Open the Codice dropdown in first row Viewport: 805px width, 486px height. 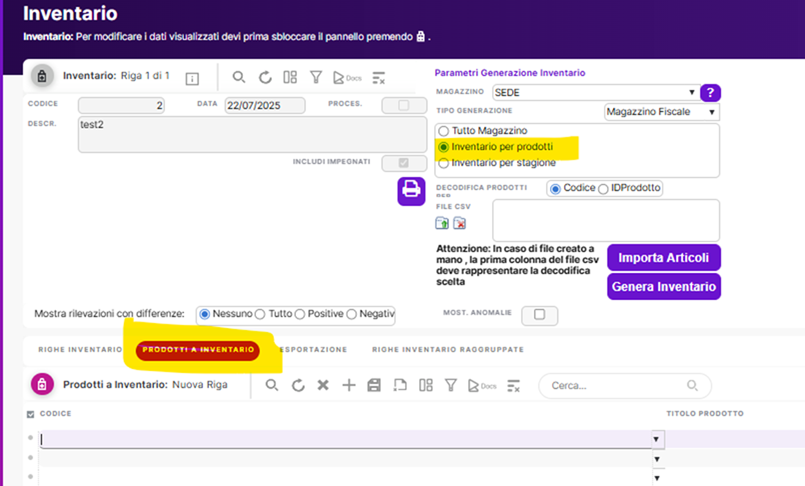657,439
